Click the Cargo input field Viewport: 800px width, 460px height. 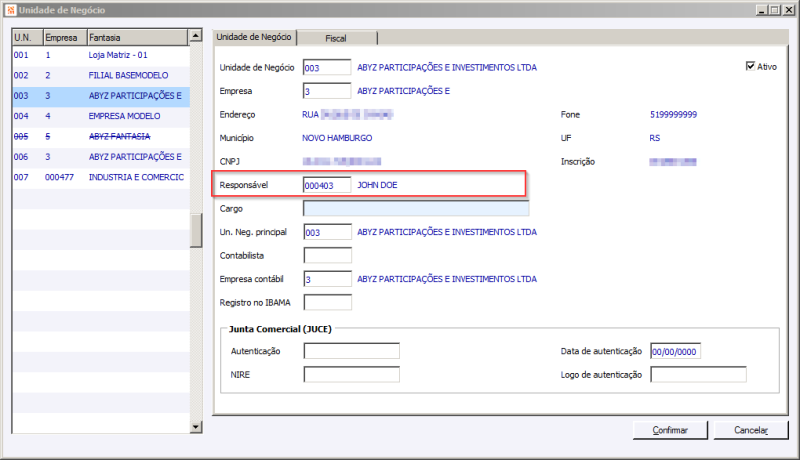tap(416, 209)
